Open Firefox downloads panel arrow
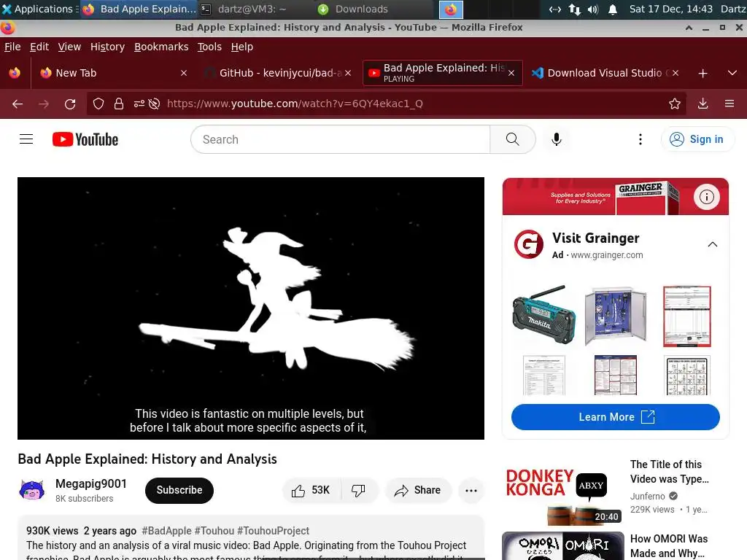Screen dimensions: 747x560 703,104
